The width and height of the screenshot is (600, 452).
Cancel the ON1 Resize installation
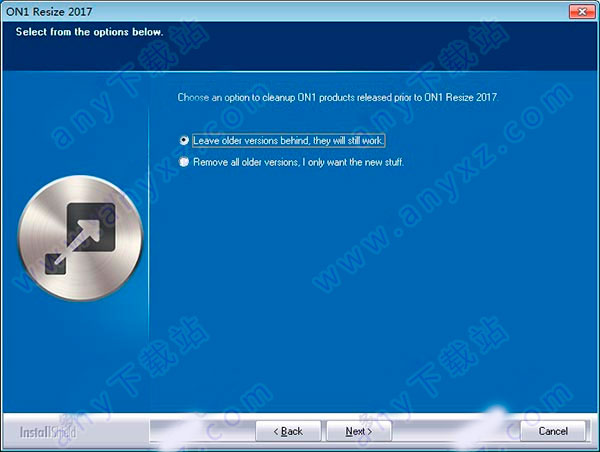pos(553,431)
